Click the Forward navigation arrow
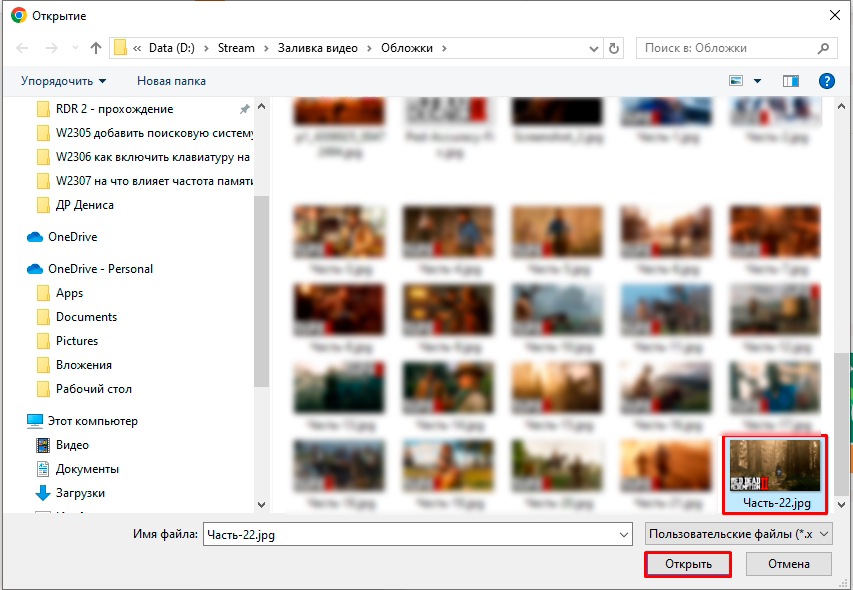 pos(52,48)
